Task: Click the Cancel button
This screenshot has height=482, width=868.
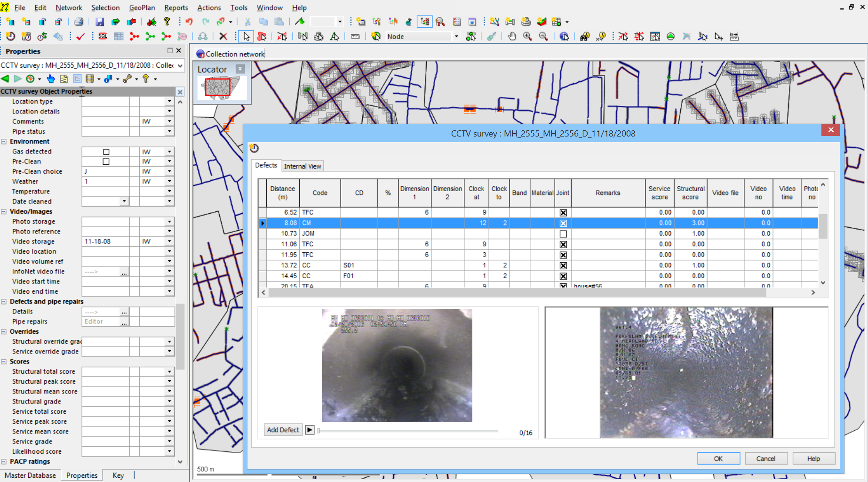Action: click(765, 458)
